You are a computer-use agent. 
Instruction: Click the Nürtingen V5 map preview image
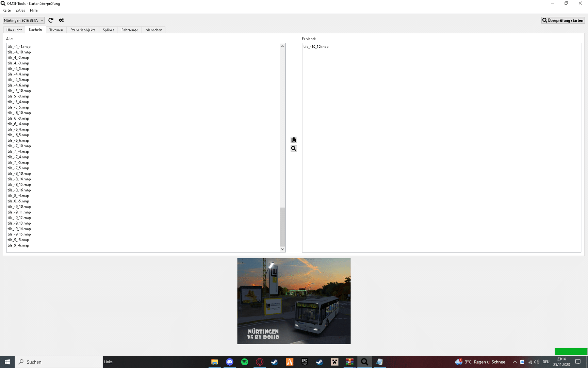click(x=294, y=301)
